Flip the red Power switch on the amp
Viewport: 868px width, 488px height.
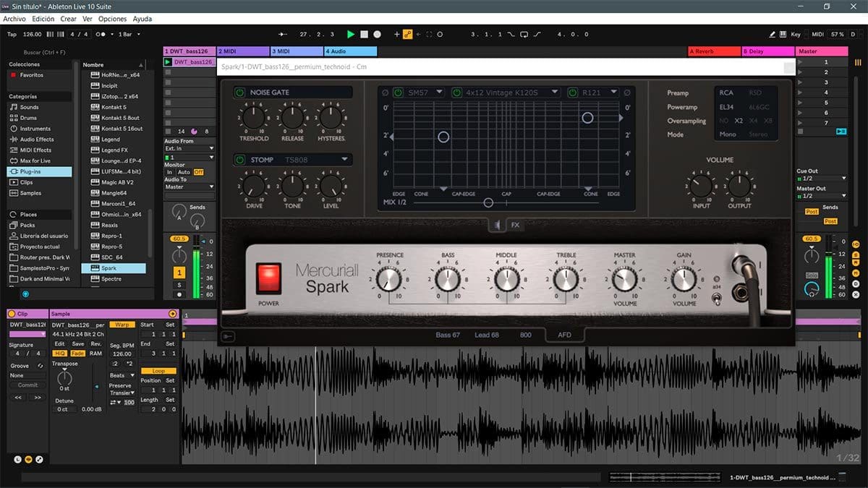[x=268, y=278]
